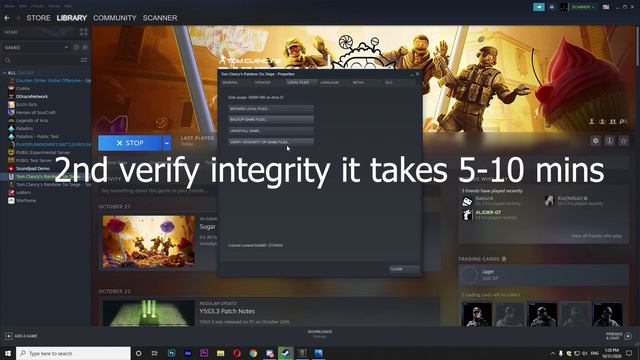640x360 pixels.
Task: Click VERIFY INTEGRITY OF GAME FILES button
Action: point(271,142)
